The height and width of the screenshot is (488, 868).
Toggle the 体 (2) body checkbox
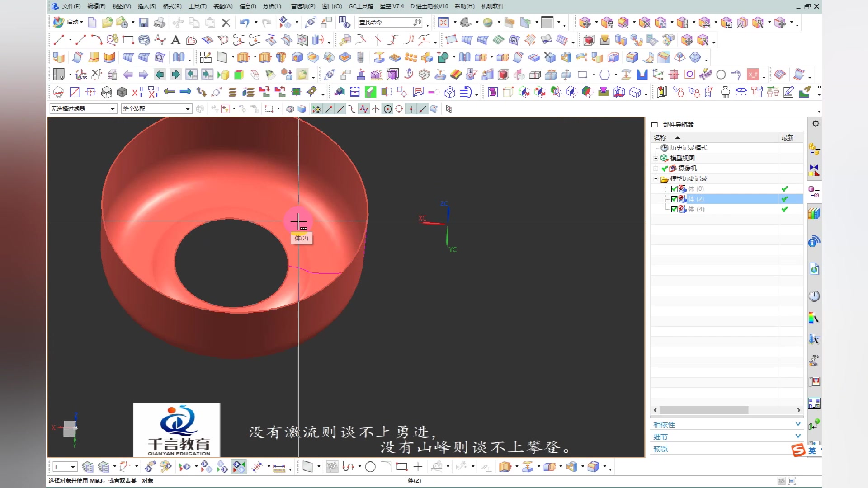pos(674,199)
